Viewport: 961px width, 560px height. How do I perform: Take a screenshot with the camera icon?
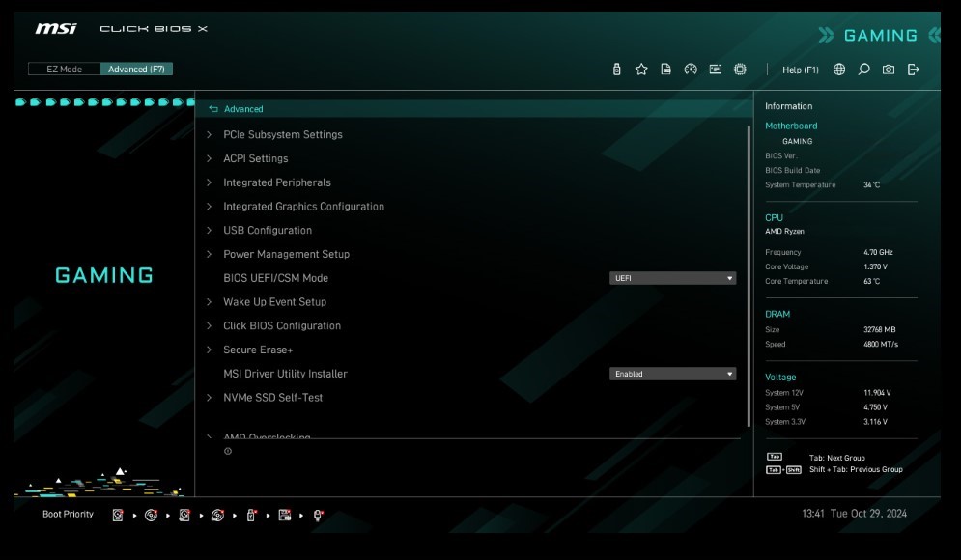pos(888,70)
